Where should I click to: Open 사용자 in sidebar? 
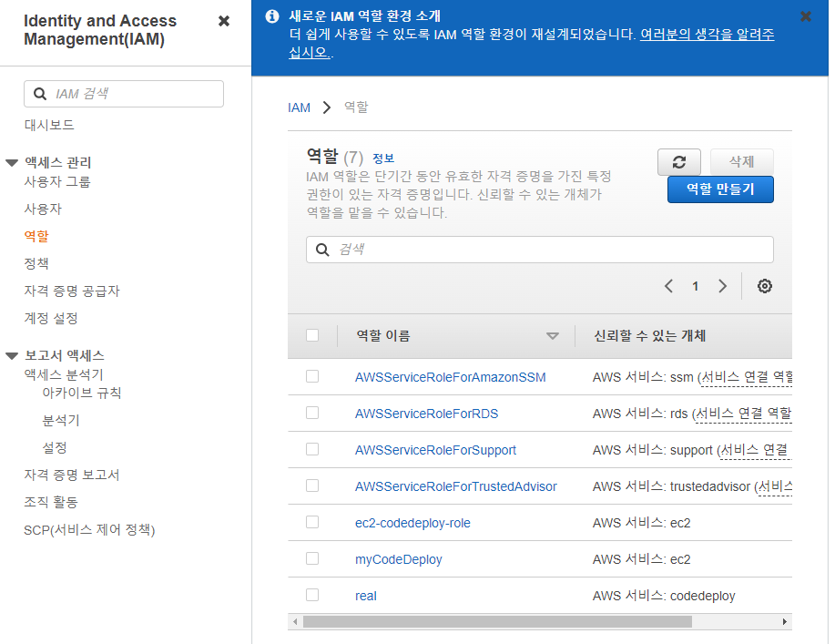coord(43,209)
